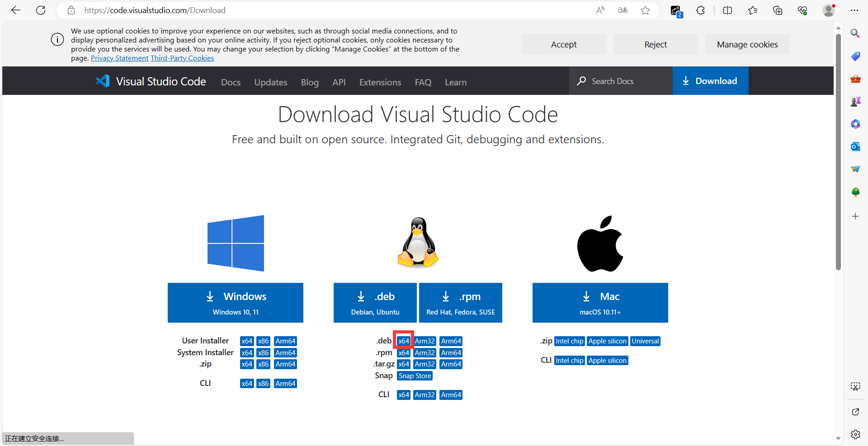Open the Collections icon

(x=778, y=10)
